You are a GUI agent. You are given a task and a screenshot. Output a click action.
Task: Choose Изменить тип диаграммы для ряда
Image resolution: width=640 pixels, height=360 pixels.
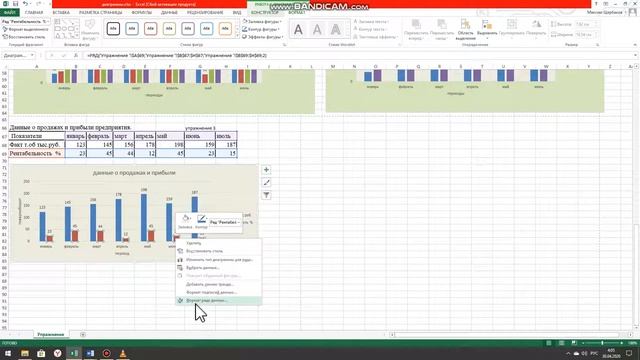[219, 260]
